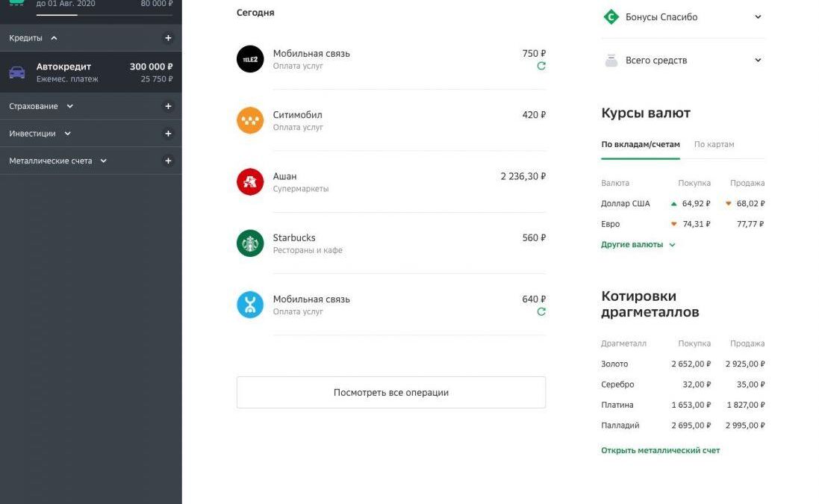Image resolution: width=819 pixels, height=504 pixels.
Task: Click the car icon next to Автокредит
Action: (16, 71)
